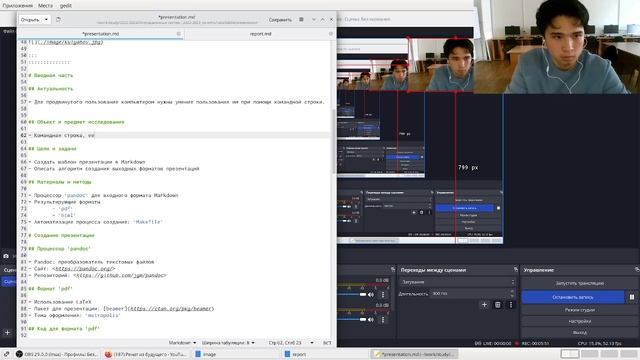Click the Выход button in OBS
The width and height of the screenshot is (640, 360).
[579, 332]
